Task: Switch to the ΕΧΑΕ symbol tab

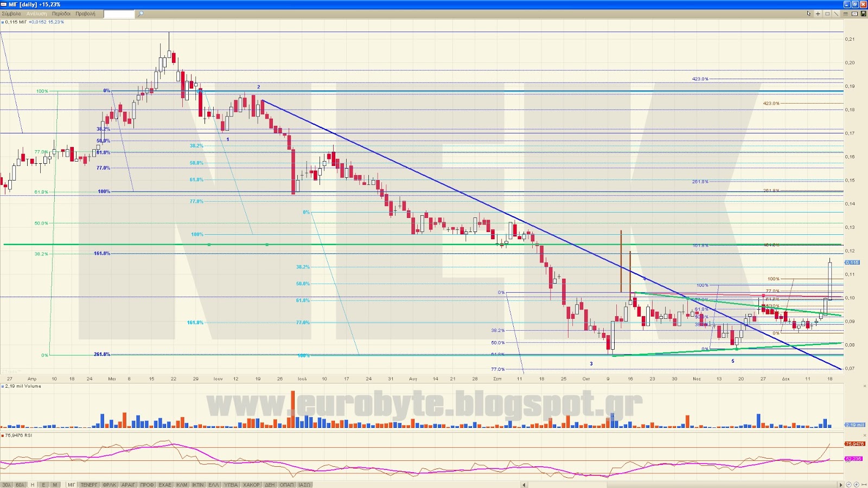Action: click(165, 485)
